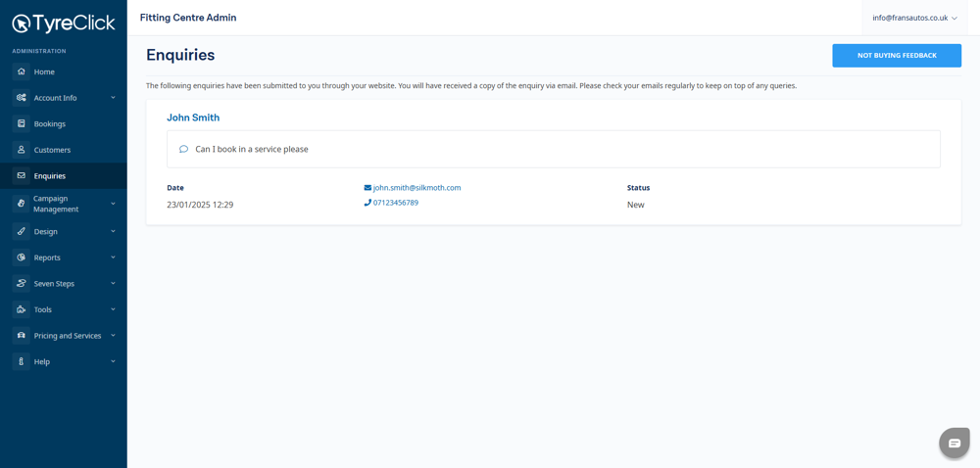Expand the Design submenu chevron

[113, 231]
